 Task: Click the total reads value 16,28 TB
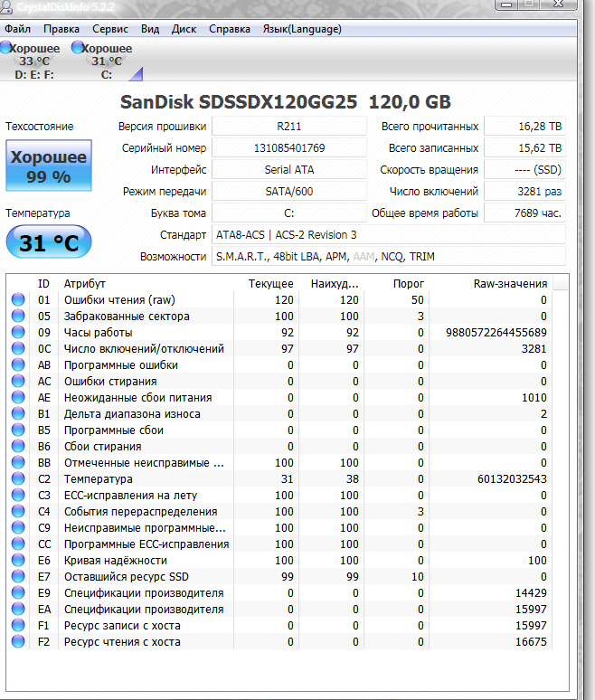coord(525,127)
